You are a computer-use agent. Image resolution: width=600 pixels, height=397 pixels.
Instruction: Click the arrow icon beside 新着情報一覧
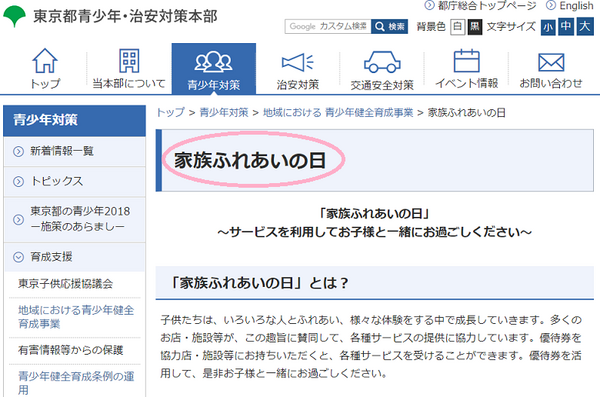[x=18, y=152]
